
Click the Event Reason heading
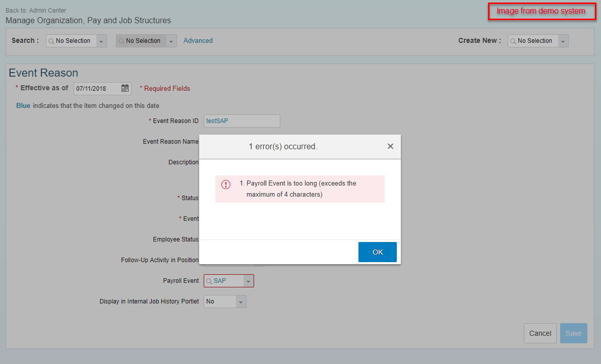(43, 73)
